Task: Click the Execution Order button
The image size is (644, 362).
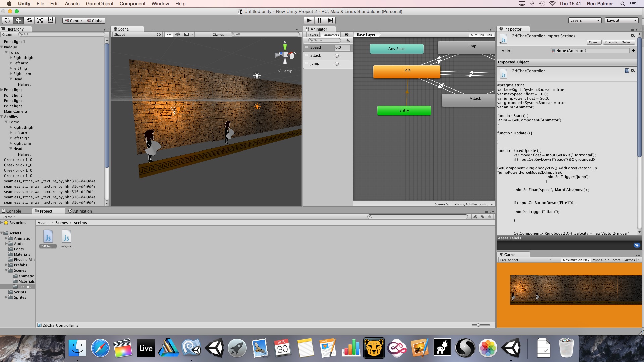Action: click(x=619, y=42)
